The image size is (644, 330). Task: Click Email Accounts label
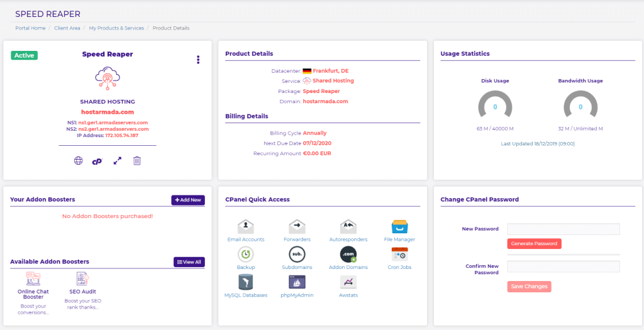246,239
